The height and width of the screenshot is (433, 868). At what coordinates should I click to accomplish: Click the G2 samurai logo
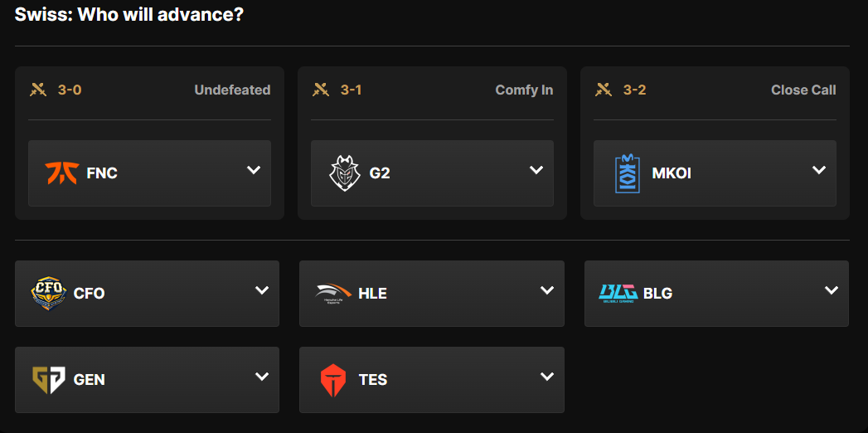click(343, 173)
